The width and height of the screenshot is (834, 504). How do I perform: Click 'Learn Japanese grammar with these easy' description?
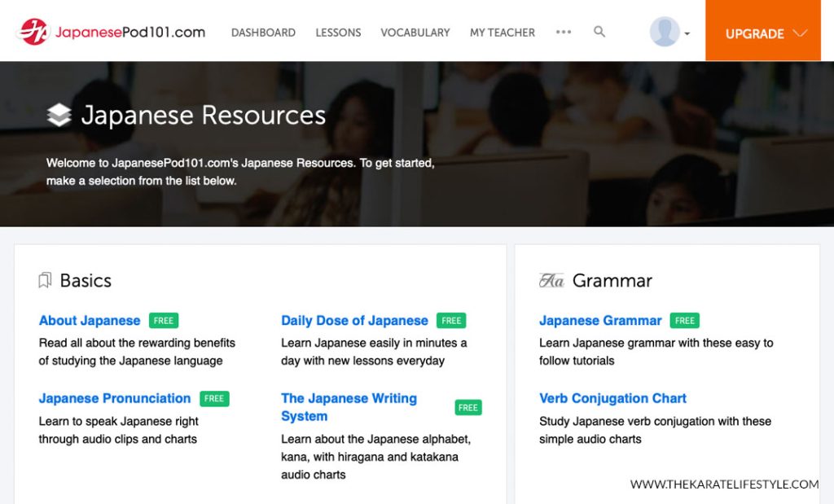point(656,352)
